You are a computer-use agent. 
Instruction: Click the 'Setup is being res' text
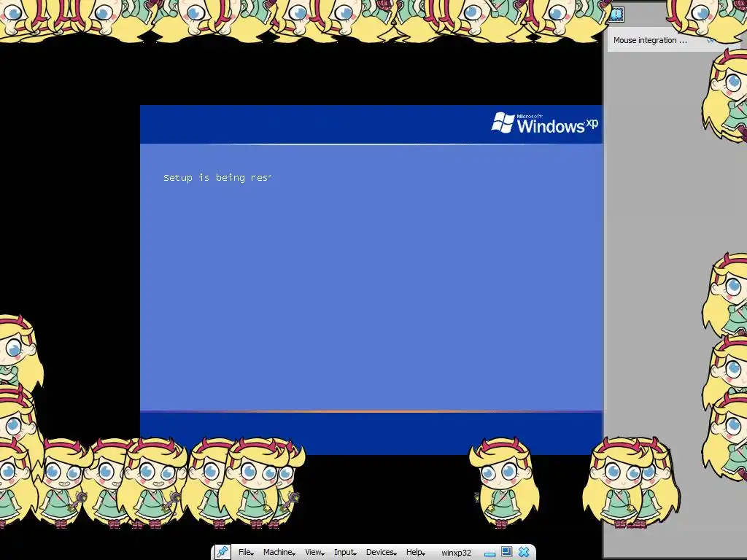click(x=217, y=178)
